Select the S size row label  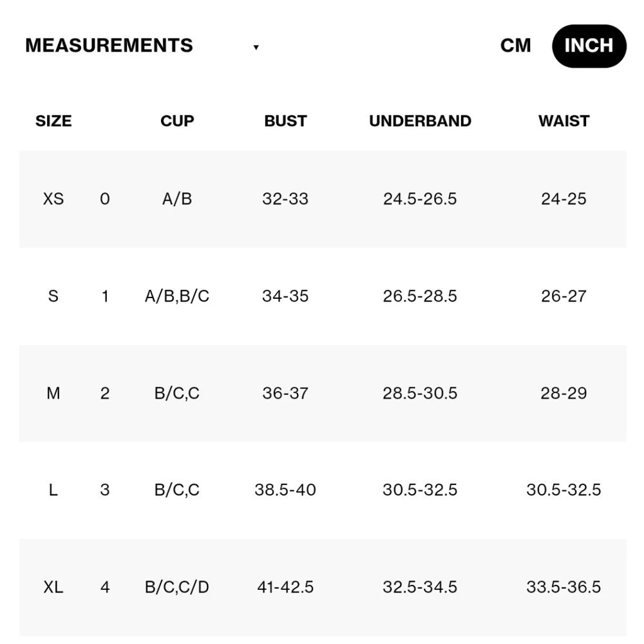click(x=53, y=296)
